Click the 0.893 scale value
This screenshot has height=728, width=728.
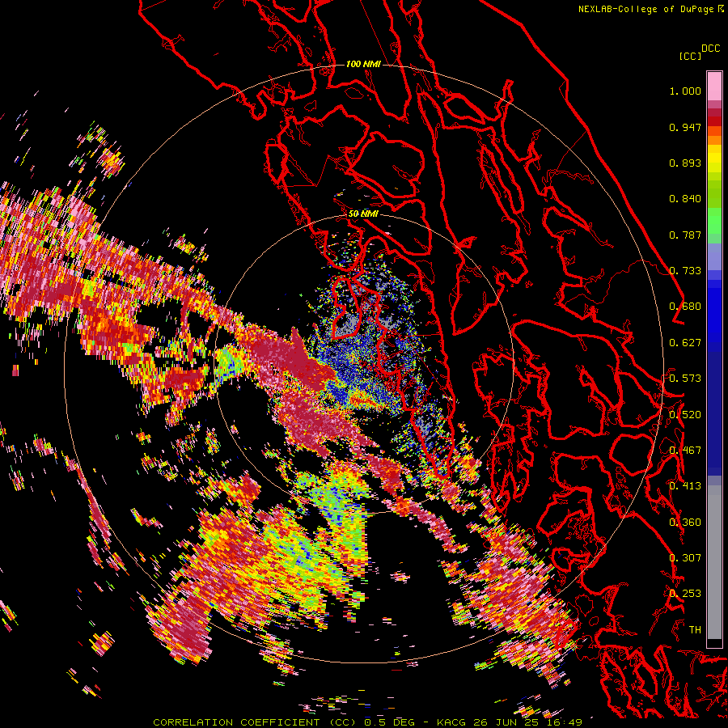[x=685, y=163]
